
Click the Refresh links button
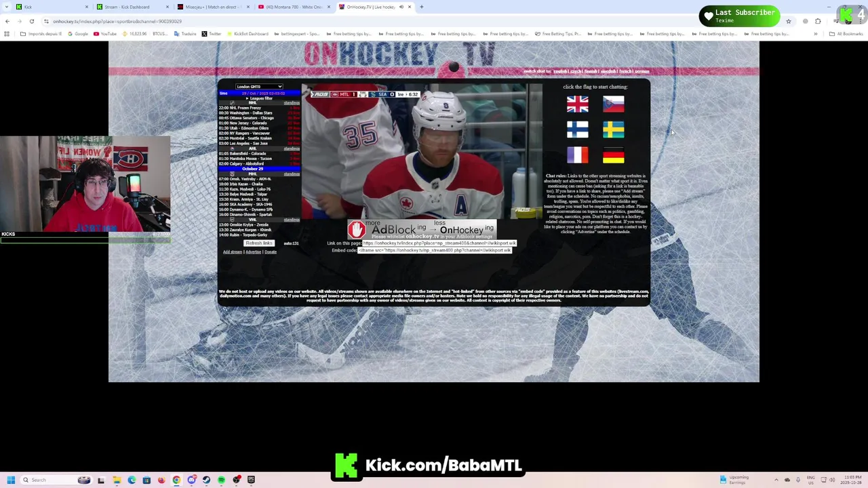tap(259, 243)
